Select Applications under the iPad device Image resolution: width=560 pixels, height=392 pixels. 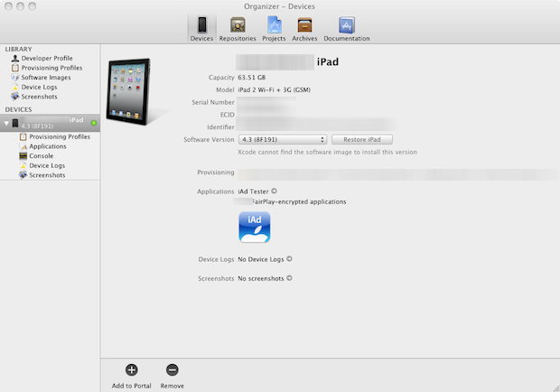(47, 146)
